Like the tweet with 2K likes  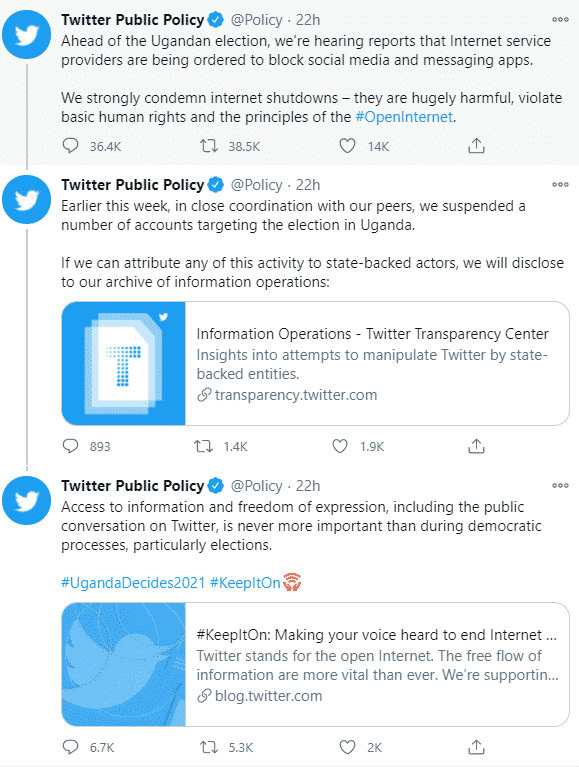[347, 747]
